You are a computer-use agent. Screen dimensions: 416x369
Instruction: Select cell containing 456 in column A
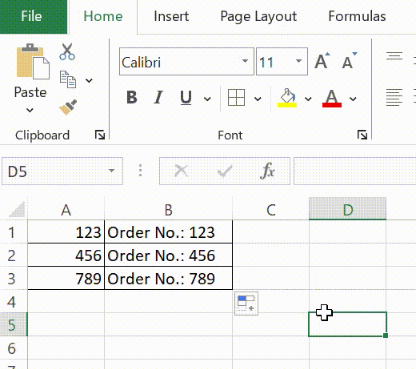pos(66,255)
